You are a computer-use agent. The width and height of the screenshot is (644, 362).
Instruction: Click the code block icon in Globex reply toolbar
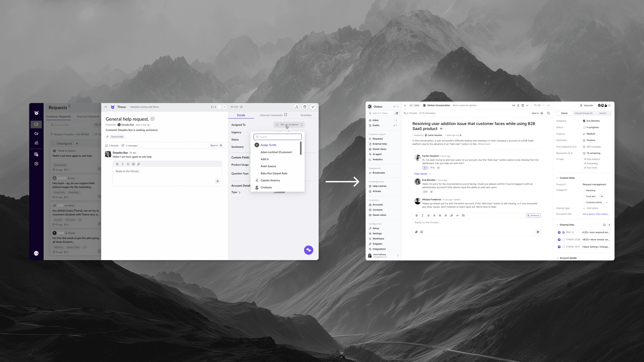(463, 215)
